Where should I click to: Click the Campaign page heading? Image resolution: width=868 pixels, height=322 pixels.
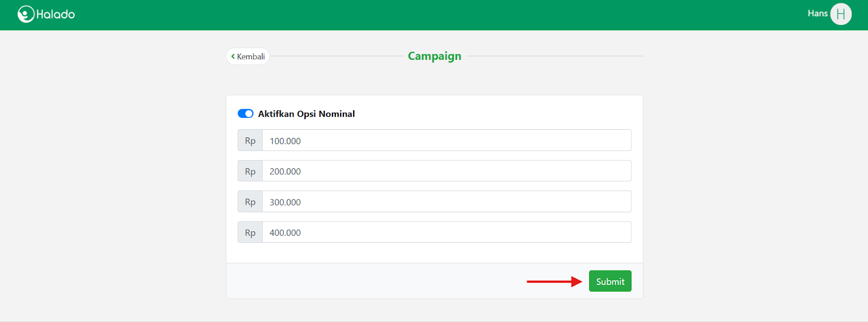tap(435, 56)
